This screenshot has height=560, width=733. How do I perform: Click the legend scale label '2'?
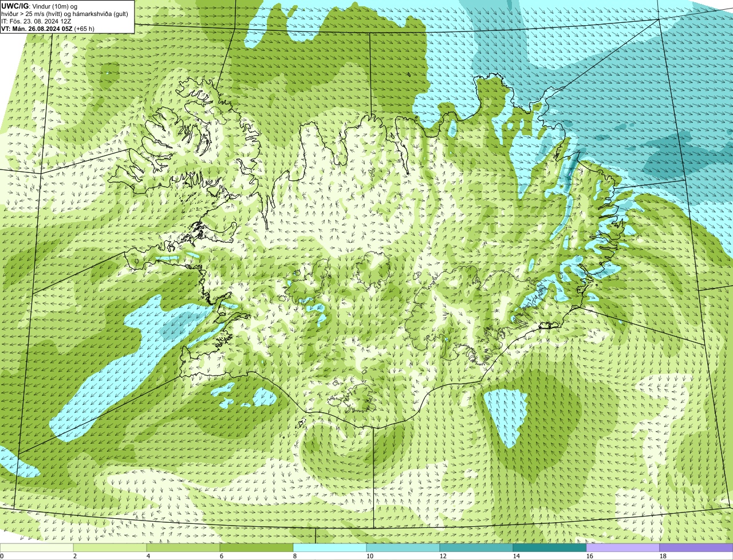(75, 556)
